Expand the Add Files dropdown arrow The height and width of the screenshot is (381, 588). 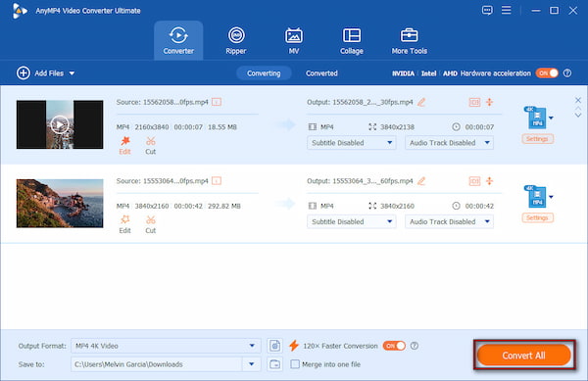(x=72, y=73)
